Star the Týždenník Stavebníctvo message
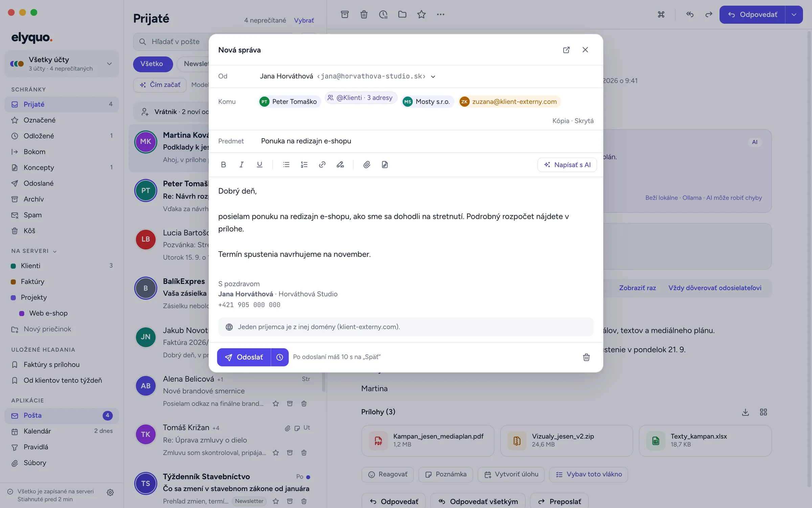 (276, 501)
